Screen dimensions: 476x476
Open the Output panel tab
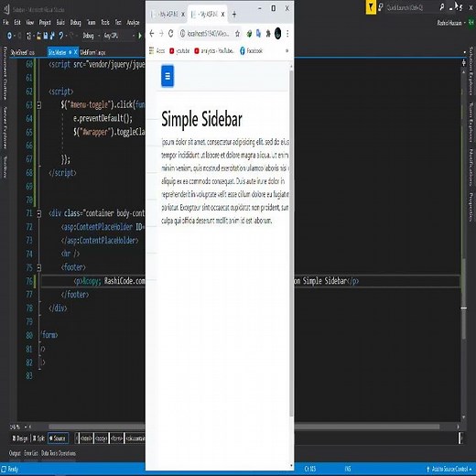[15, 453]
